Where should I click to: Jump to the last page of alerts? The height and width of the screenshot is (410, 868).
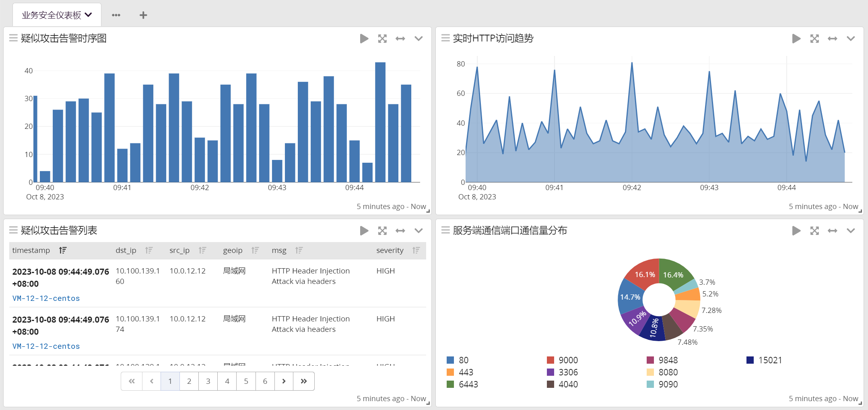click(x=304, y=381)
